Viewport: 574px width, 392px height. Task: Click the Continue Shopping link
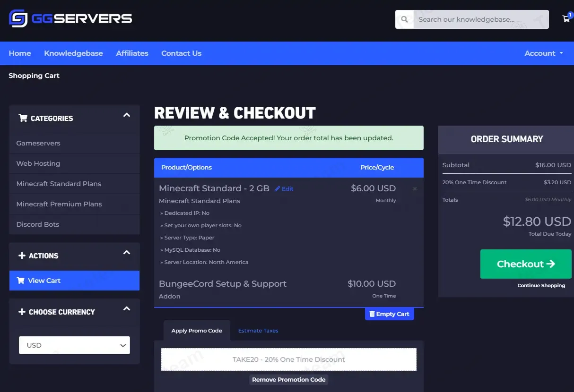tap(541, 286)
